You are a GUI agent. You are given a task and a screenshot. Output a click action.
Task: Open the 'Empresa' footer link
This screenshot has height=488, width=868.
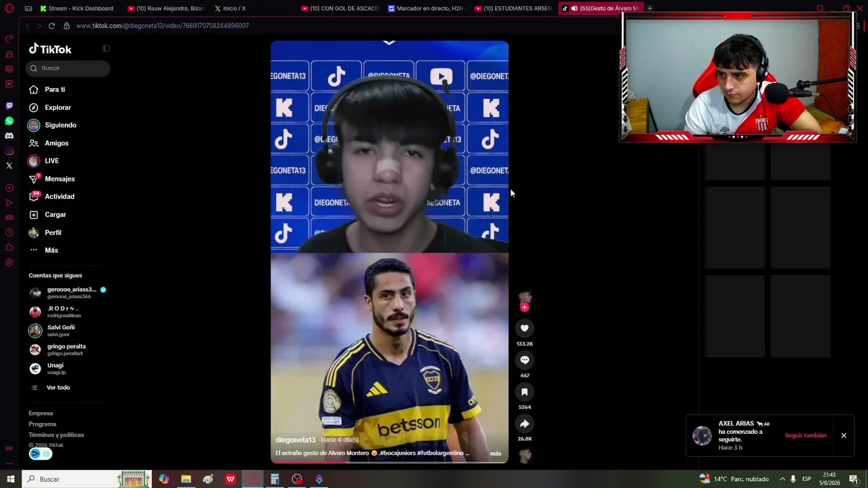click(x=41, y=413)
